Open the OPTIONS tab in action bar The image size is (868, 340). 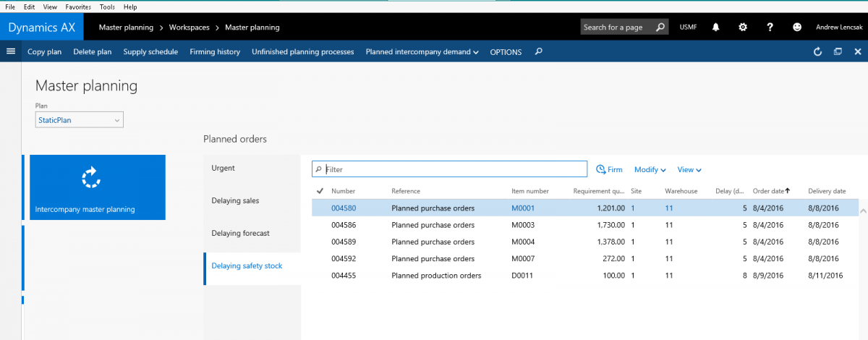(506, 52)
